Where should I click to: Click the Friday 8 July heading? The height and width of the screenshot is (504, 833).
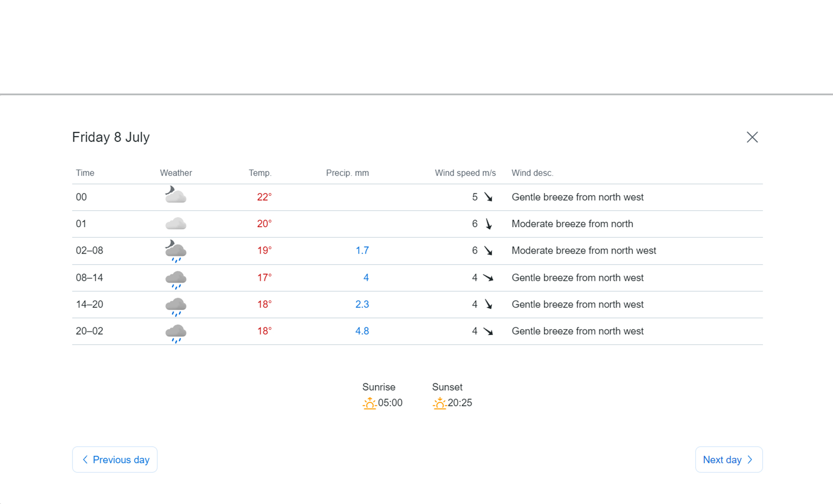point(111,137)
